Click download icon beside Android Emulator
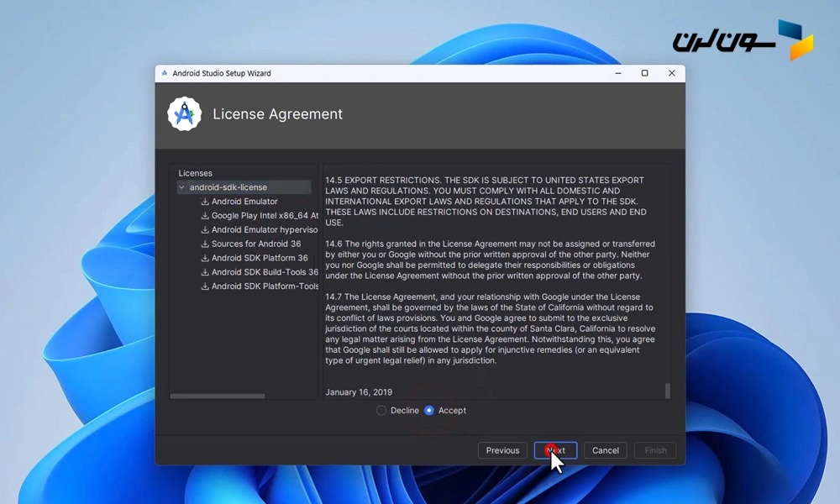The height and width of the screenshot is (504, 840). [x=205, y=202]
